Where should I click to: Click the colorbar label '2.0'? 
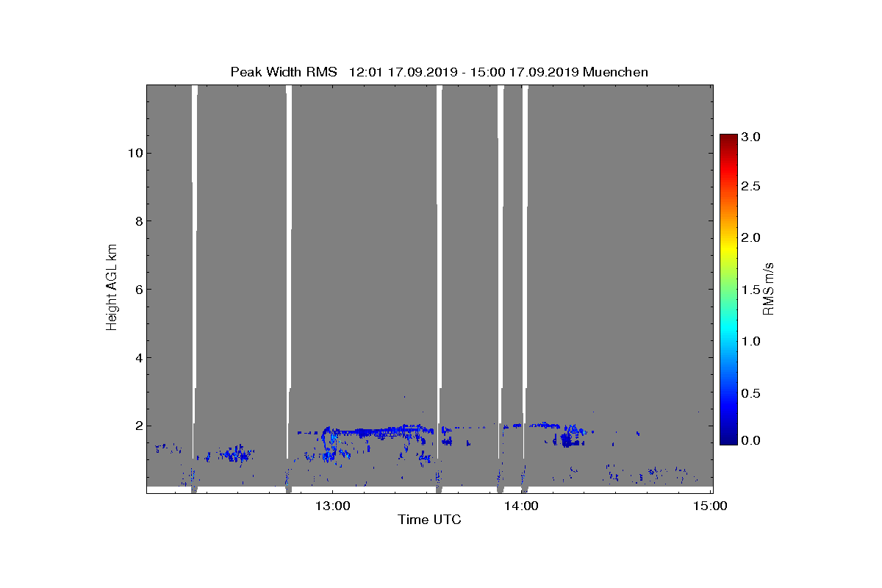[750, 237]
